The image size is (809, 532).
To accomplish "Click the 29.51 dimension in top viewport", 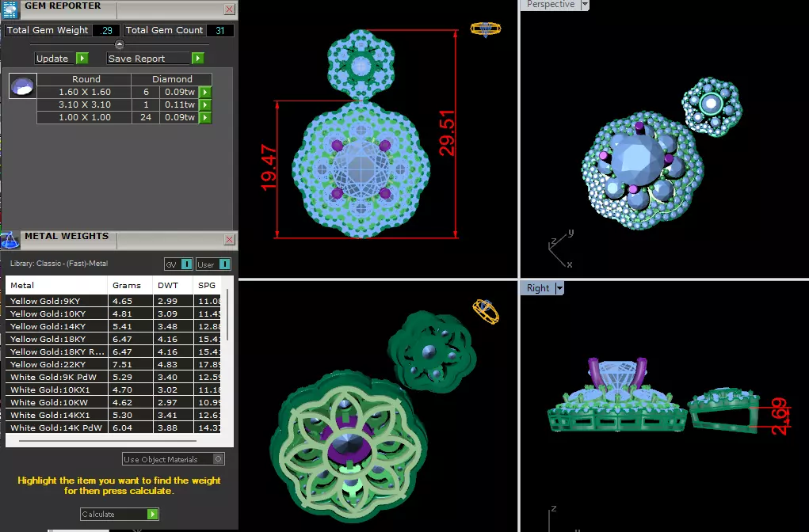I will pos(447,133).
